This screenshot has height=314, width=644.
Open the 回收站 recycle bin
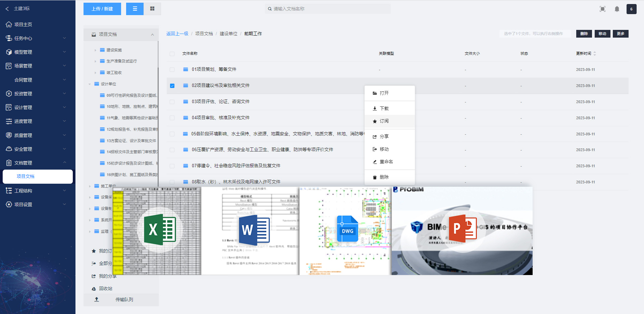pyautogui.click(x=105, y=288)
